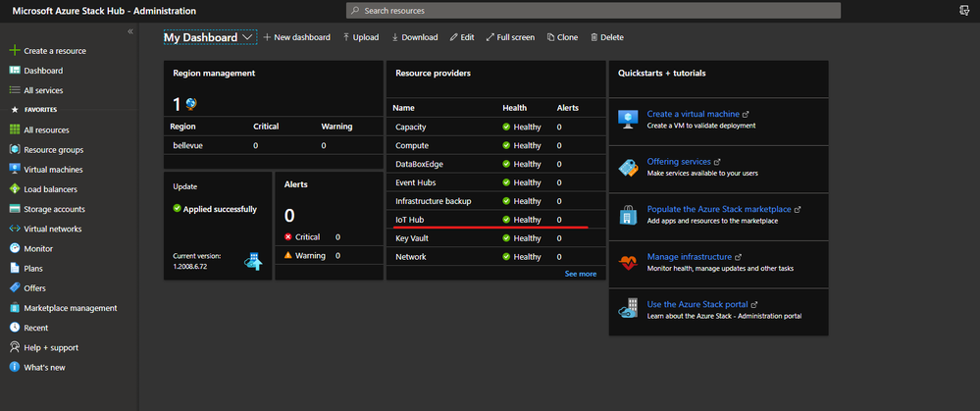The image size is (980, 411).
Task: Click the All services list icon
Action: click(15, 90)
